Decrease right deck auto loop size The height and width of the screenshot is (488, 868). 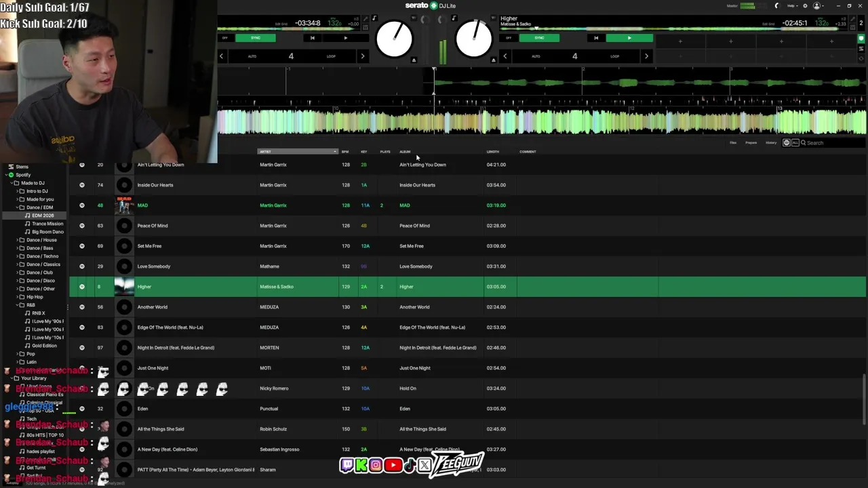(x=505, y=56)
